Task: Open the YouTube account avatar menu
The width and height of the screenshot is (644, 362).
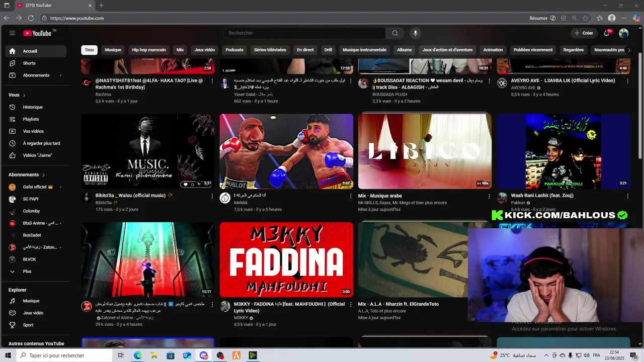Action: coord(623,33)
